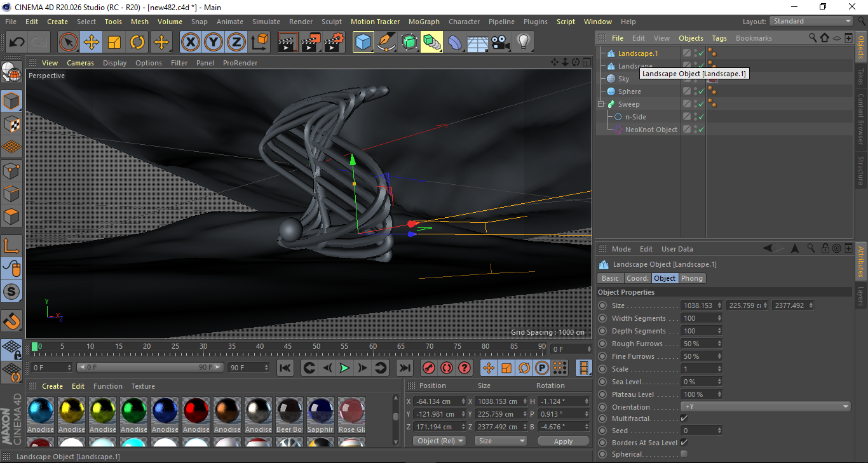The width and height of the screenshot is (868, 463).
Task: Step Width Segments value arrows
Action: (x=719, y=318)
